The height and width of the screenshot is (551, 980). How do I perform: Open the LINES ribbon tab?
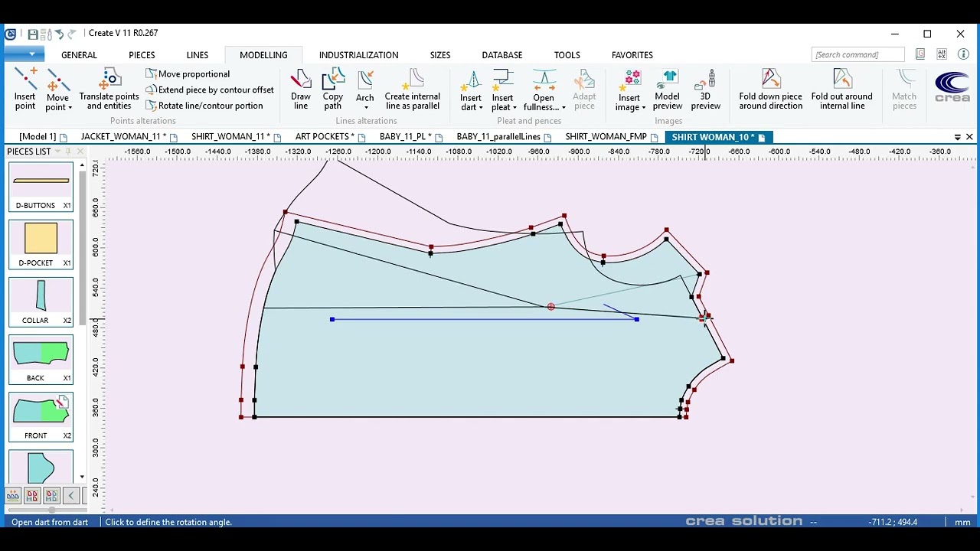(x=198, y=55)
